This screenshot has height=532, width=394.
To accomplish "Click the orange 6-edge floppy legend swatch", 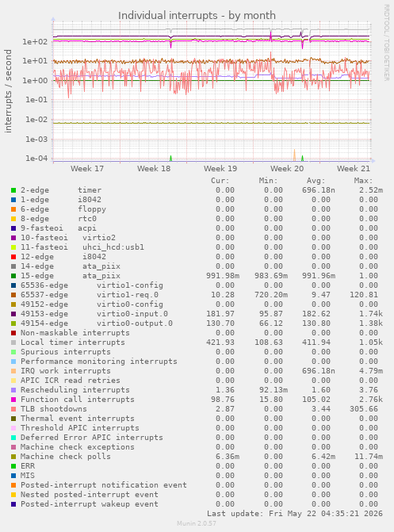I will 13,209.
